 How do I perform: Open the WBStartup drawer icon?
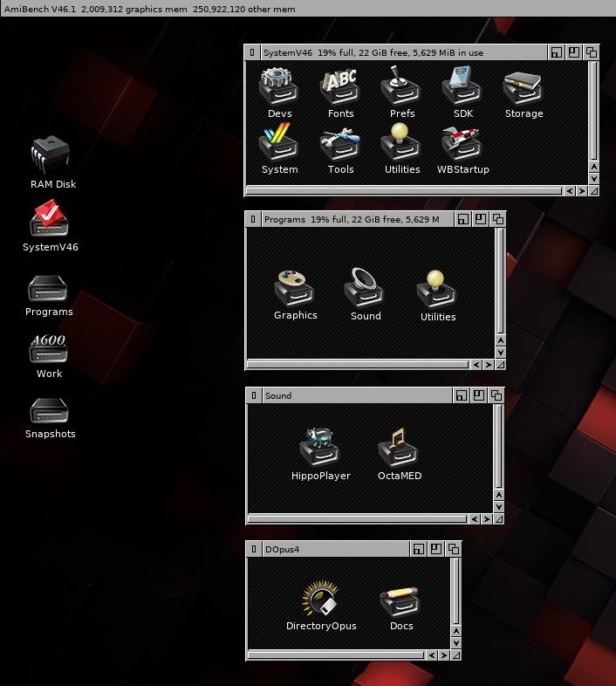click(x=462, y=142)
